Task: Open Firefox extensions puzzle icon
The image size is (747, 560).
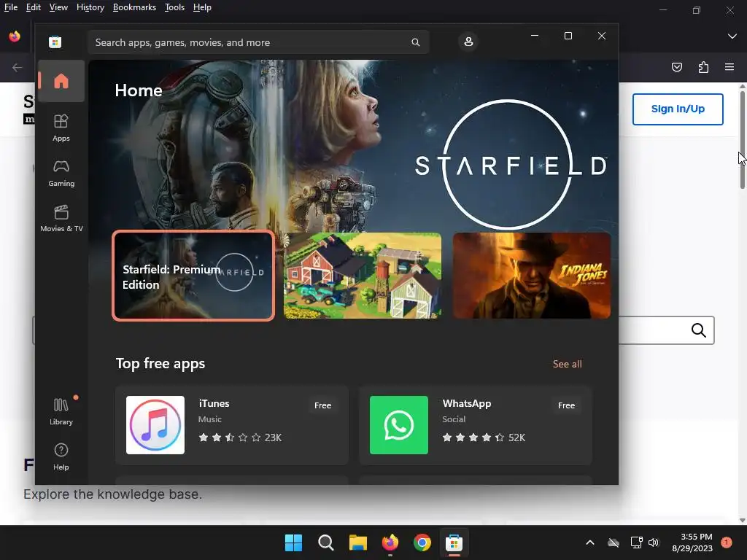Action: point(703,67)
